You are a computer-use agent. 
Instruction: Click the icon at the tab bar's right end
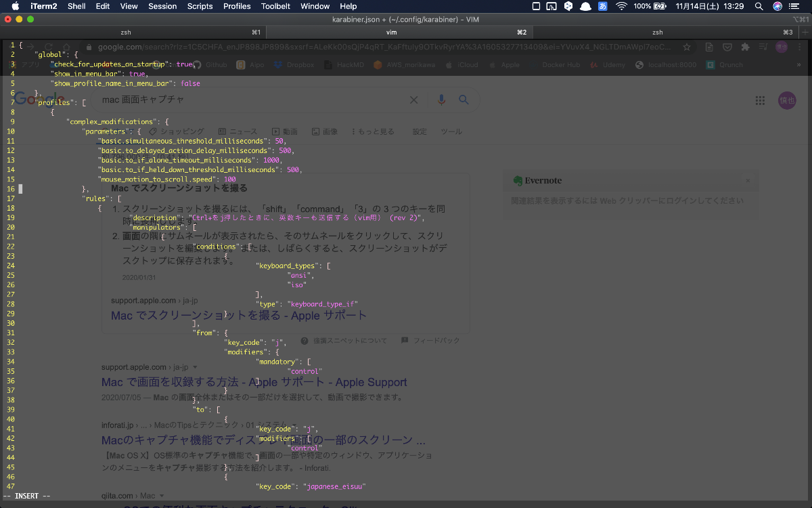[805, 32]
